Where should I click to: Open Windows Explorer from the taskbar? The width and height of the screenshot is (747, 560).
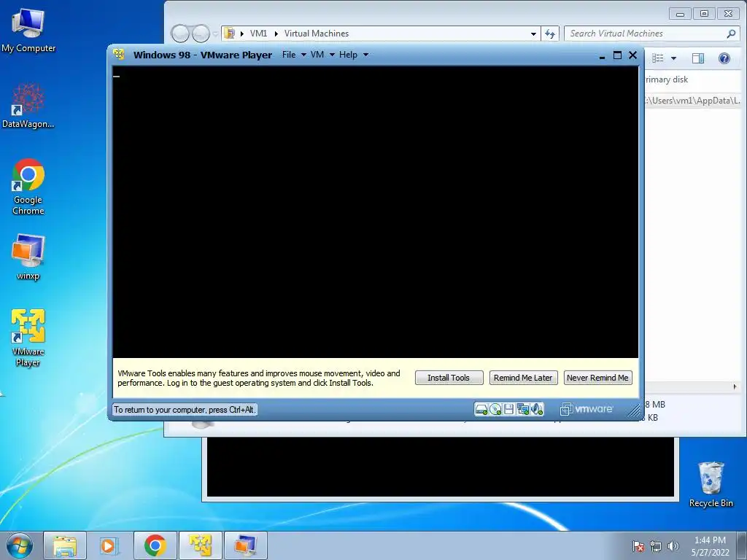tap(65, 545)
